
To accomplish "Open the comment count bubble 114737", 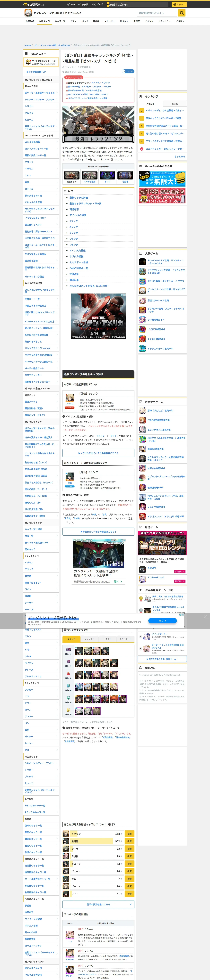I will (x=128, y=72).
